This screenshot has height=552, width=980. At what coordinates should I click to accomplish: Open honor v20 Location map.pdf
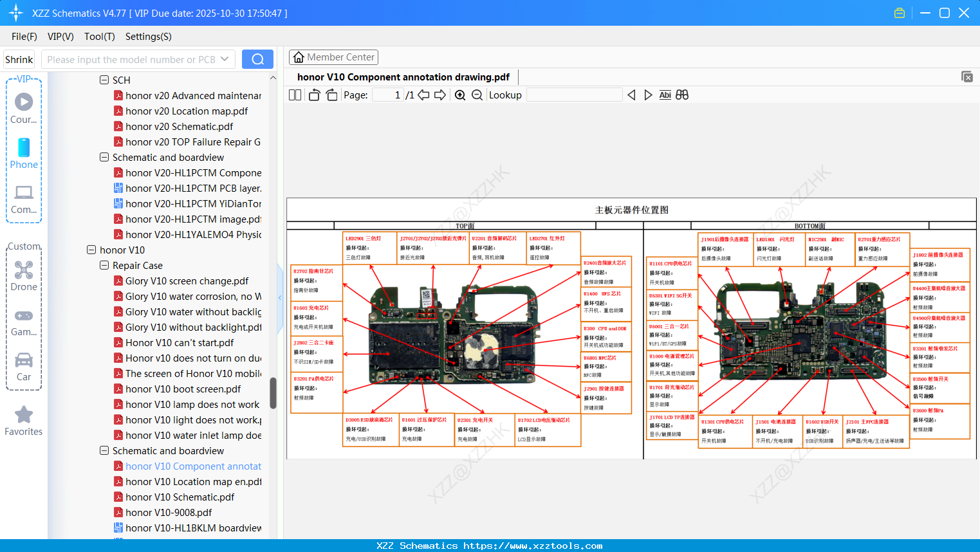point(187,111)
